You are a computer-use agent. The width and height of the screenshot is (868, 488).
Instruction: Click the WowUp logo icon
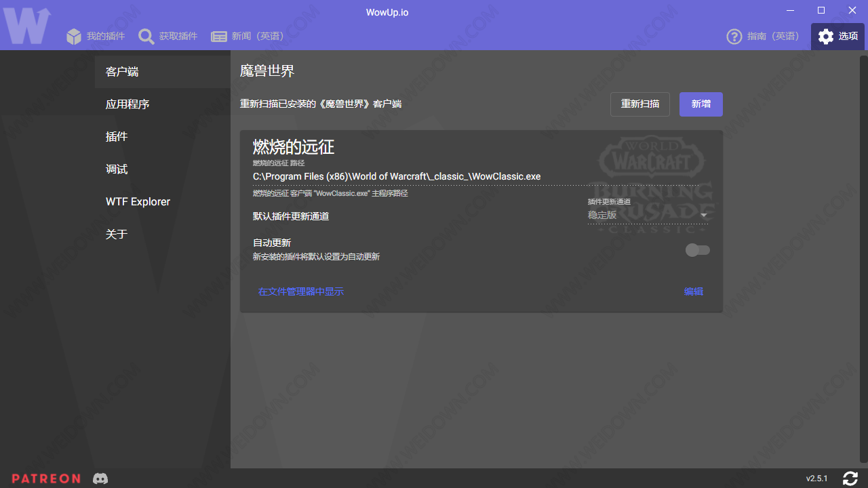coord(27,26)
